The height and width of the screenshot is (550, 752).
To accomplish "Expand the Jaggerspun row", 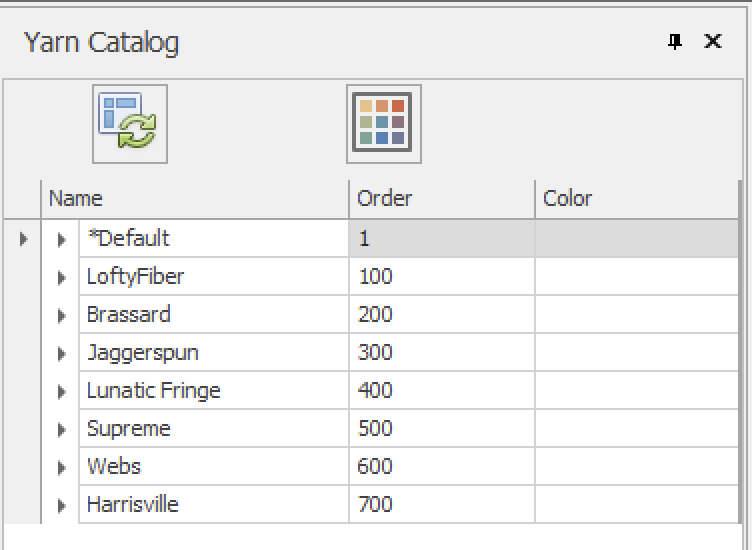I will 61,353.
